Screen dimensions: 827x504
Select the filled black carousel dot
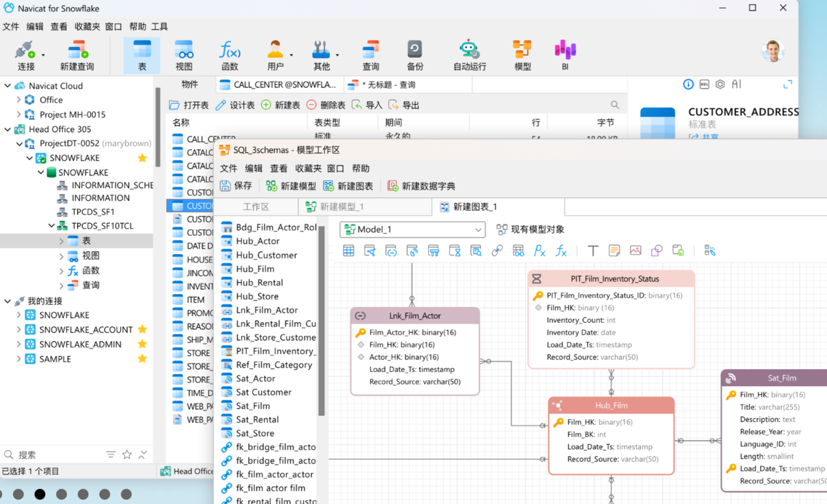tap(40, 494)
